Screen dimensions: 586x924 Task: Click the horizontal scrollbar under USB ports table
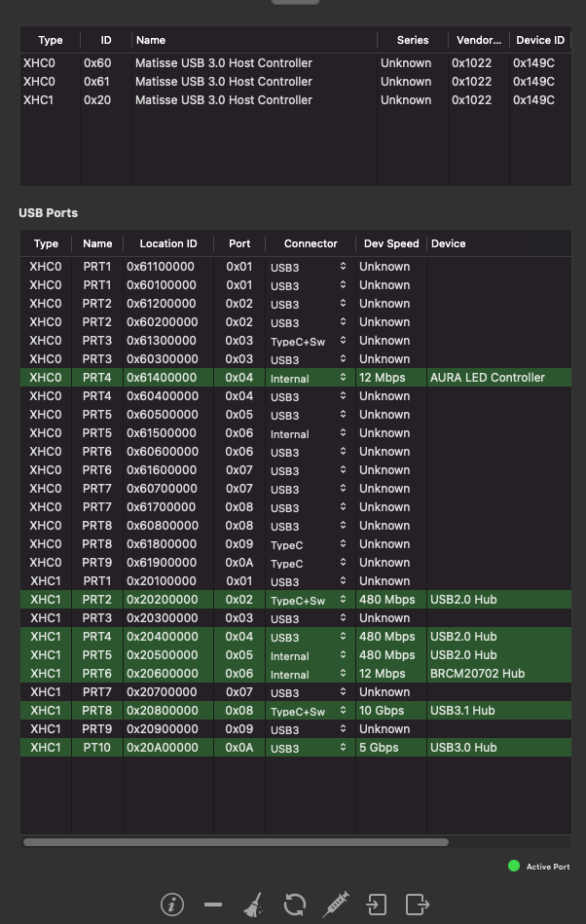coord(236,842)
